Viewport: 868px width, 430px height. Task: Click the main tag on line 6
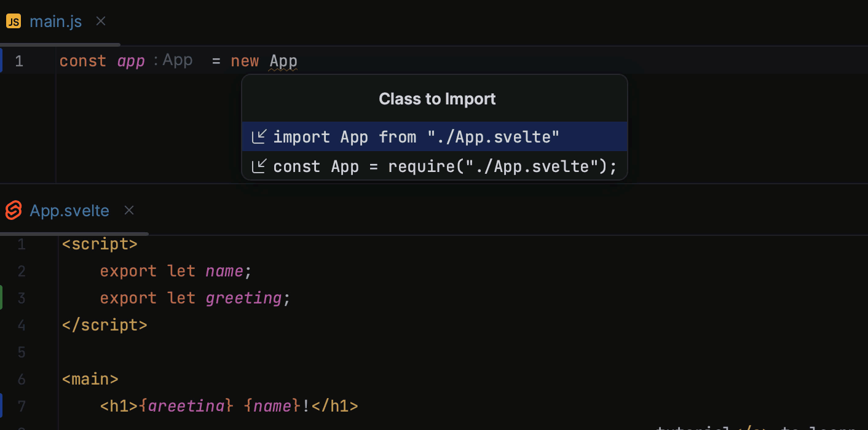pyautogui.click(x=90, y=379)
